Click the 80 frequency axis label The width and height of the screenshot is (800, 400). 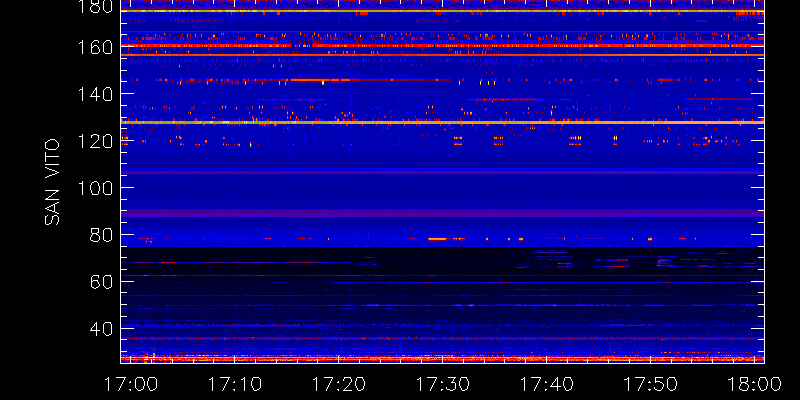(x=103, y=235)
